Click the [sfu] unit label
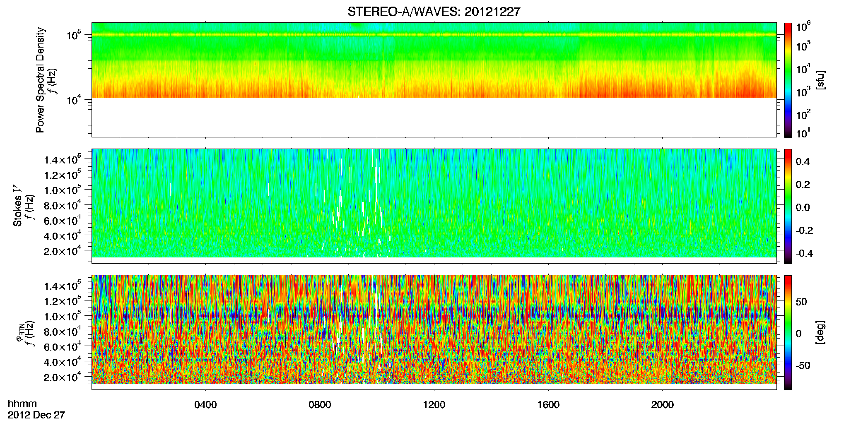This screenshot has height=447, width=868. [820, 80]
